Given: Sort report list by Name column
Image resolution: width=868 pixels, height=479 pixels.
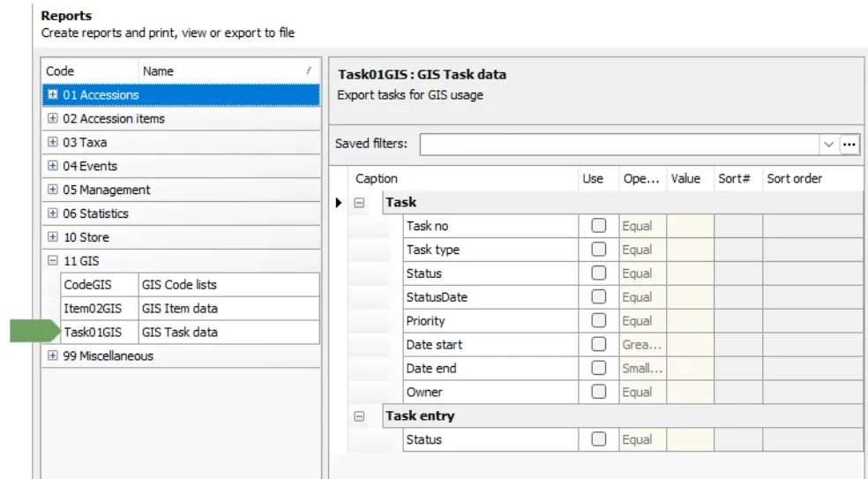Looking at the screenshot, I should [228, 71].
